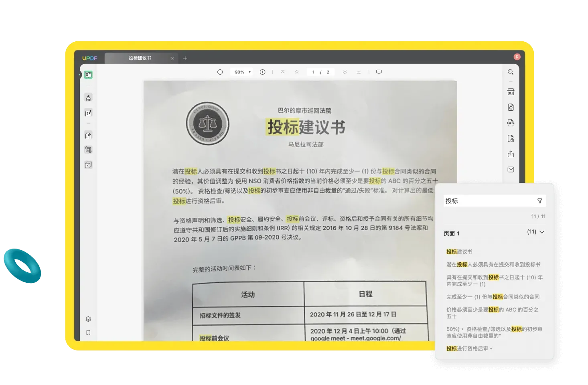
Task: Switch to the 投标建议书 tab
Action: click(x=140, y=58)
